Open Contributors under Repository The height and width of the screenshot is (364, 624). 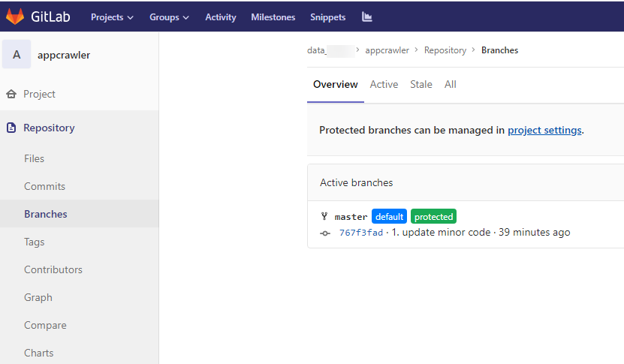(53, 269)
